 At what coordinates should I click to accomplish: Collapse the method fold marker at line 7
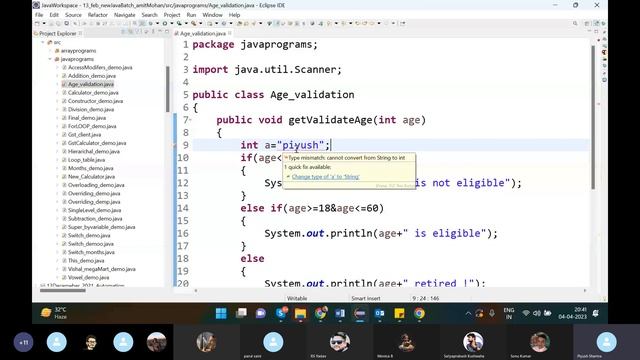pyautogui.click(x=190, y=120)
